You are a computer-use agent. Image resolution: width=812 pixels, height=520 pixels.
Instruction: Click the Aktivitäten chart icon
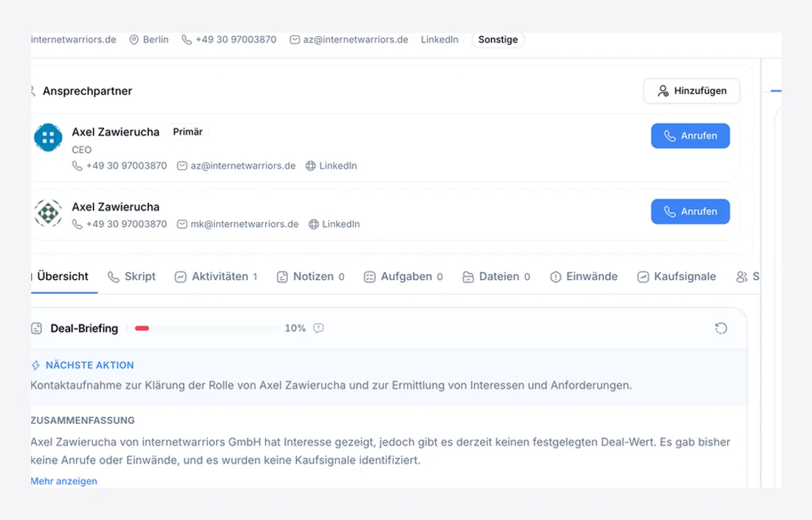tap(180, 277)
